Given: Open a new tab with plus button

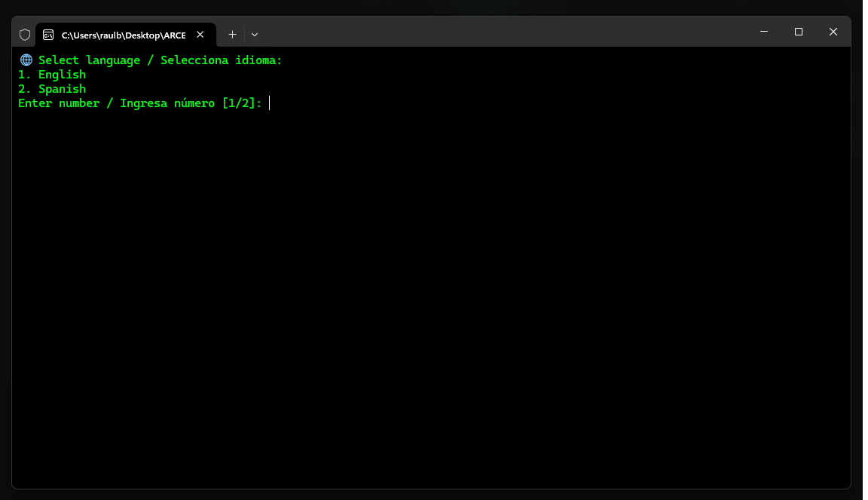Looking at the screenshot, I should point(233,35).
